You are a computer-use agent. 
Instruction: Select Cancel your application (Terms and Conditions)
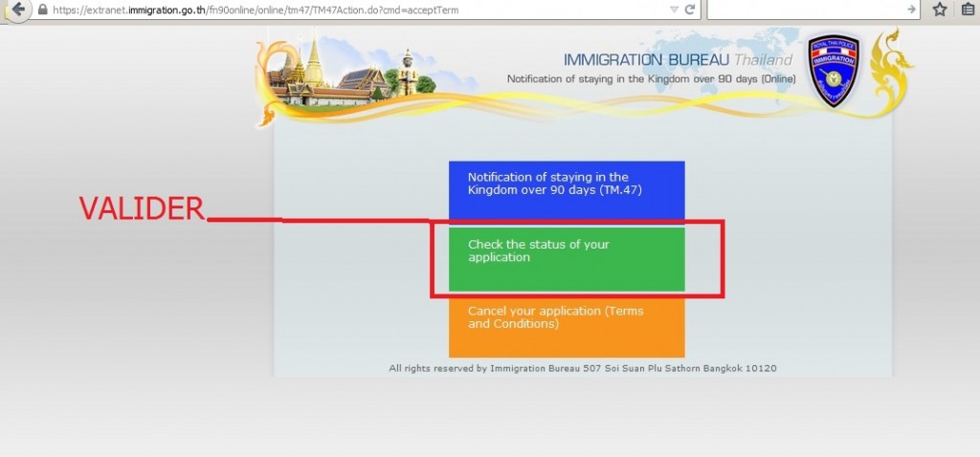coord(567,327)
